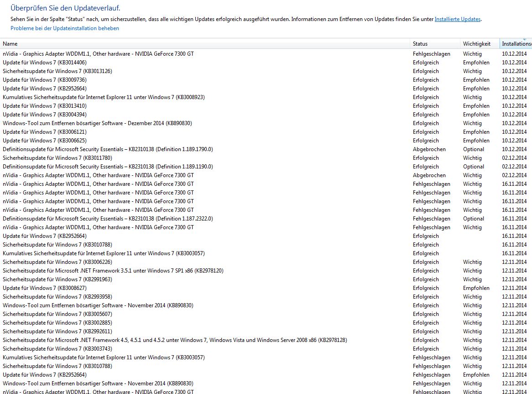Image resolution: width=532 pixels, height=394 pixels.
Task: Select malware removal tool Dezember 2014 row
Action: 266,123
